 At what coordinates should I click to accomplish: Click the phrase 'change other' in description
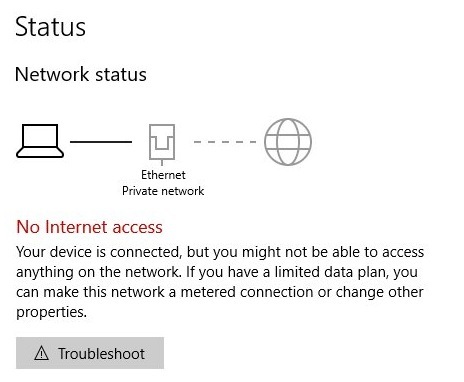379,292
